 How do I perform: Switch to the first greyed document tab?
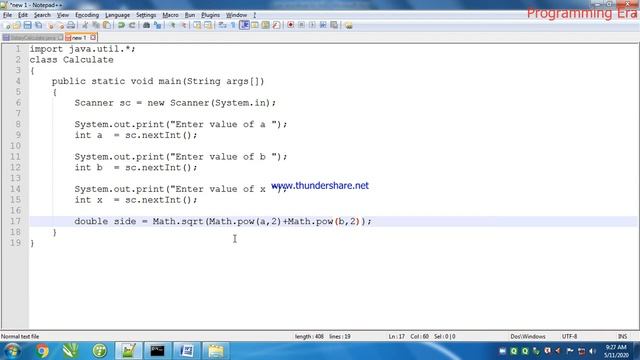(32, 38)
